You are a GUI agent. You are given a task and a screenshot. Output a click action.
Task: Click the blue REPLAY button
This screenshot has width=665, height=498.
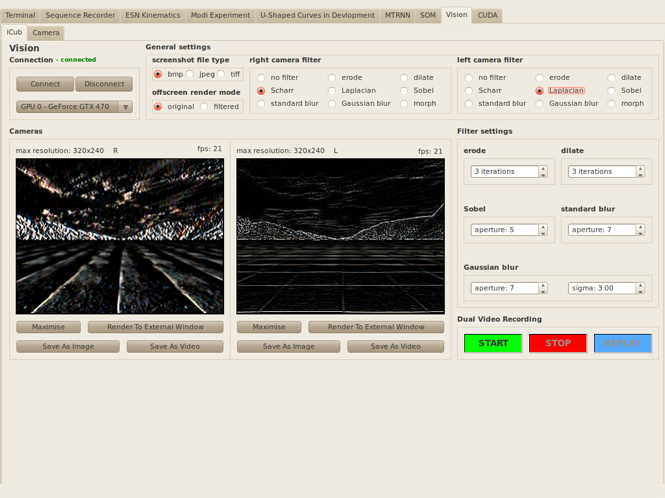(623, 343)
